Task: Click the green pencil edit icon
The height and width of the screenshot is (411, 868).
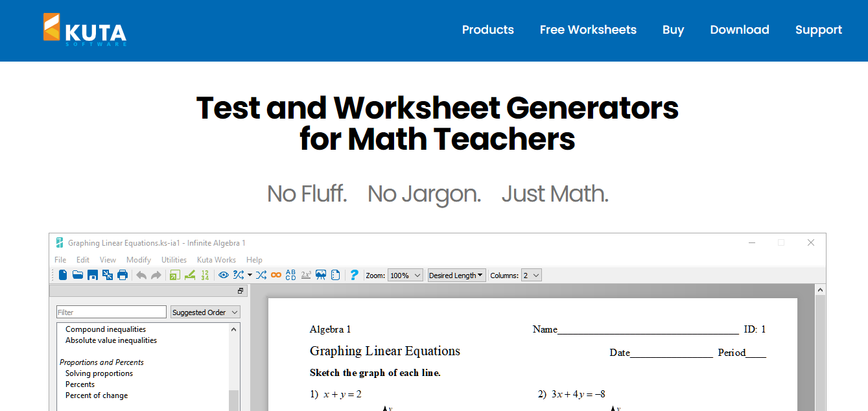Action: point(190,275)
